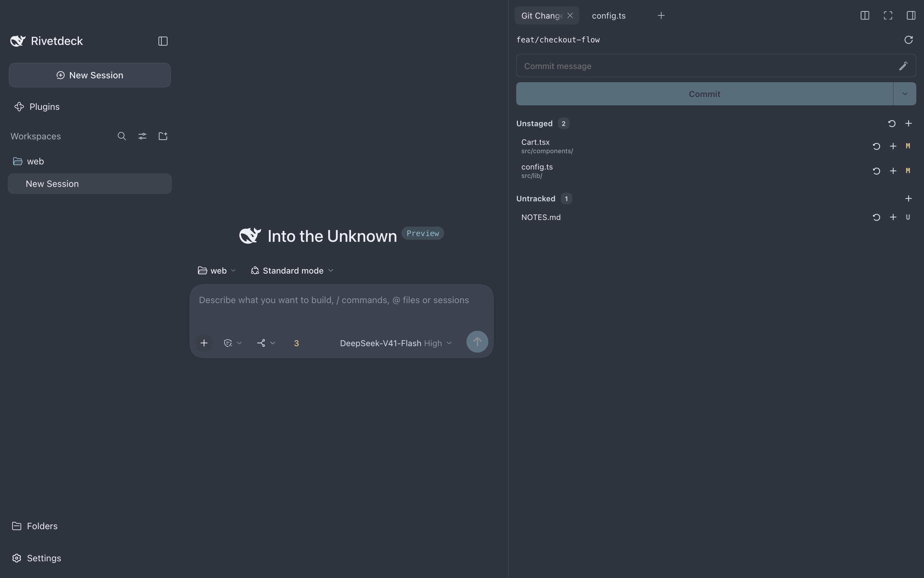
Task: Stage all untracked files plus icon
Action: (x=908, y=198)
